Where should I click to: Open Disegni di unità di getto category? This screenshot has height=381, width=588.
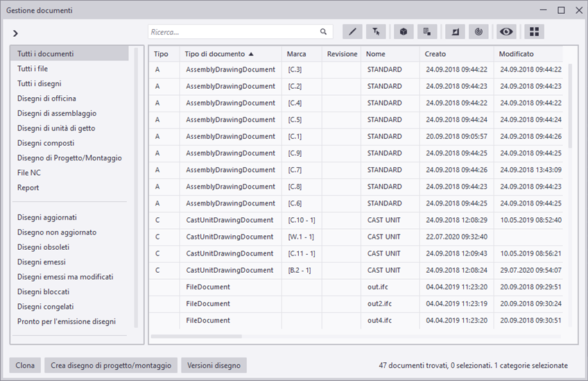click(x=69, y=128)
